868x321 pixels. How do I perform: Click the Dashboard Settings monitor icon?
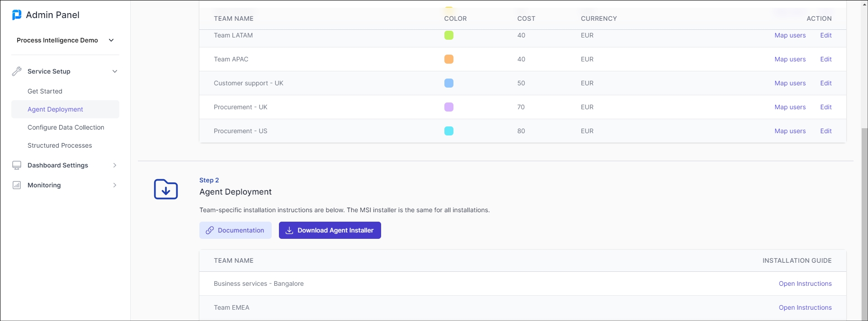tap(17, 165)
